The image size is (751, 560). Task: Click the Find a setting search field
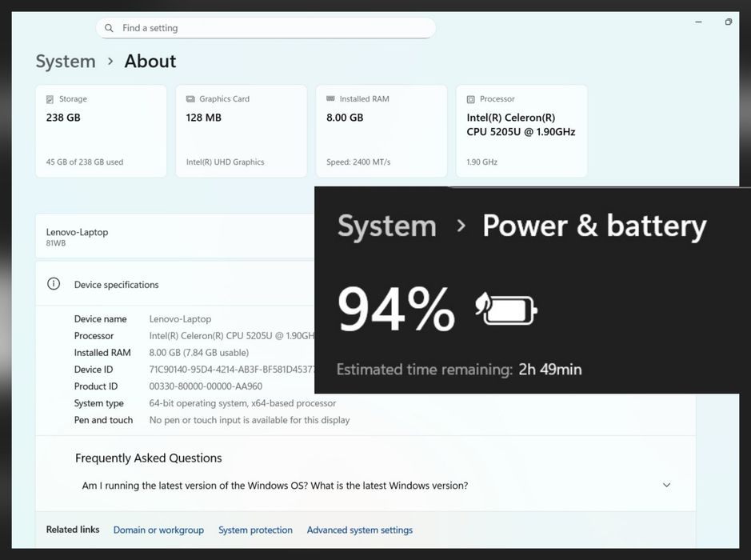[x=272, y=28]
